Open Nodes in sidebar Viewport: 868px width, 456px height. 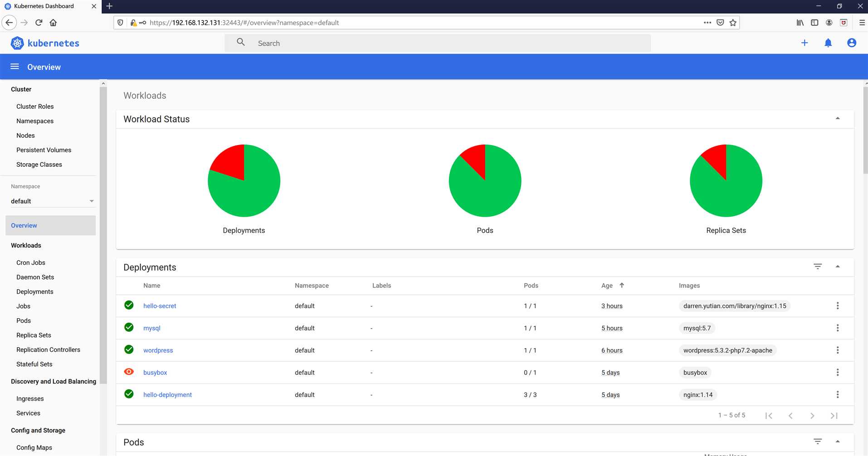[25, 136]
